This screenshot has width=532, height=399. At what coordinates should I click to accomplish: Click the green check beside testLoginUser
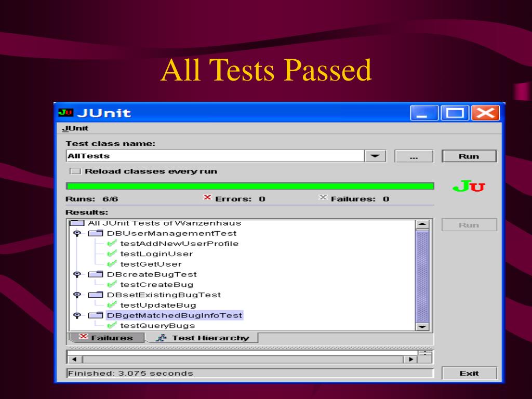[x=112, y=254]
